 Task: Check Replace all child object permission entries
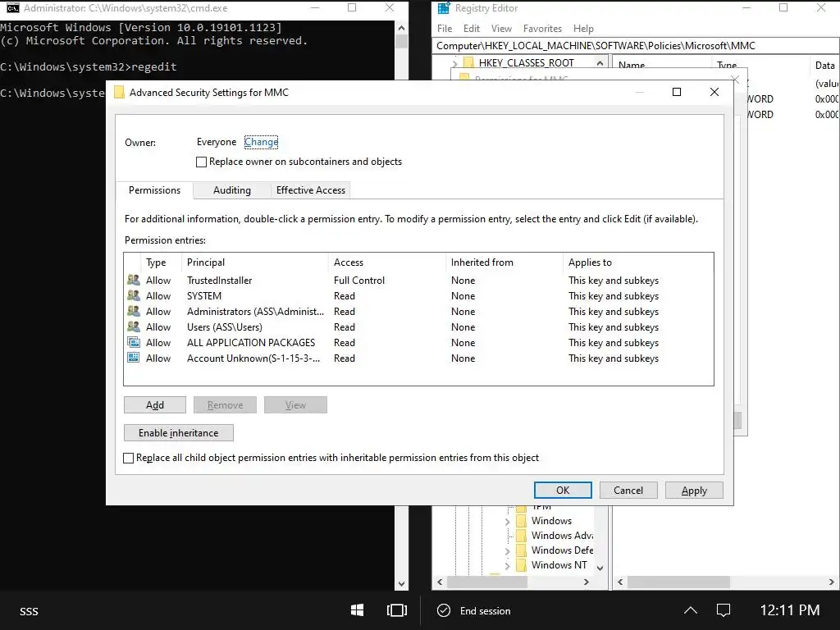(129, 458)
